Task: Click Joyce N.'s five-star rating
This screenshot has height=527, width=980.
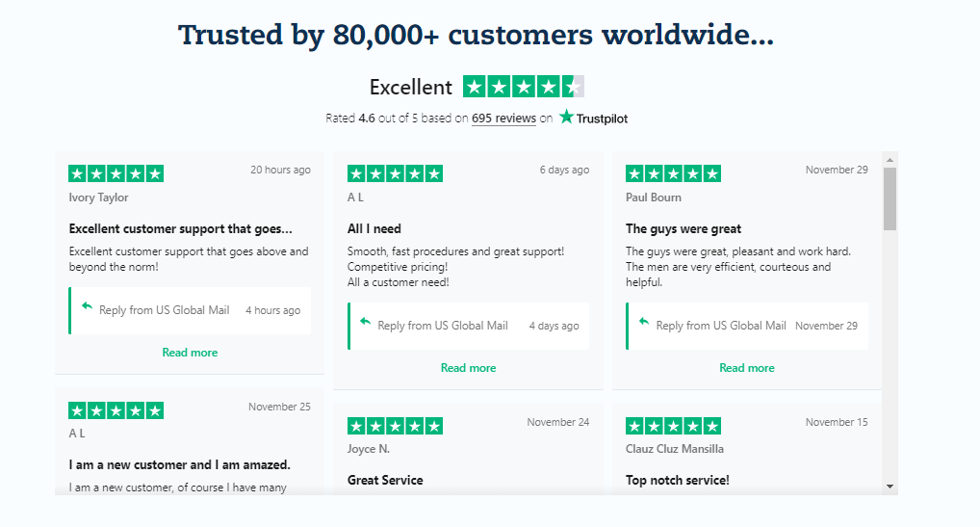Action: coord(395,426)
